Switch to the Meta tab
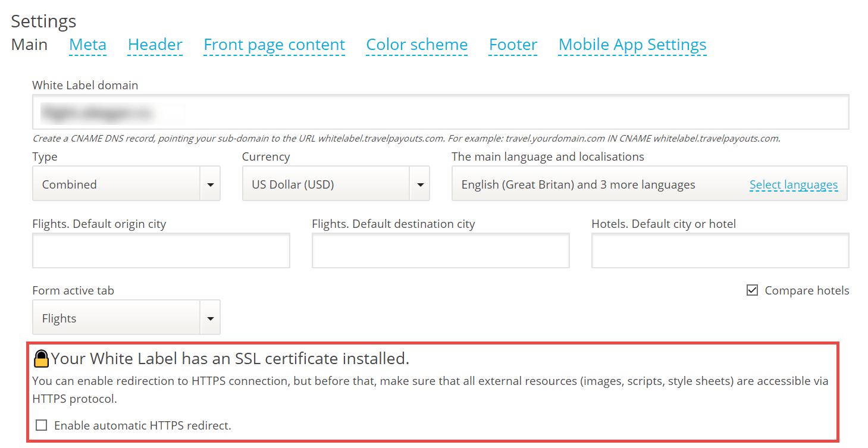This screenshot has width=868, height=448. coord(87,45)
